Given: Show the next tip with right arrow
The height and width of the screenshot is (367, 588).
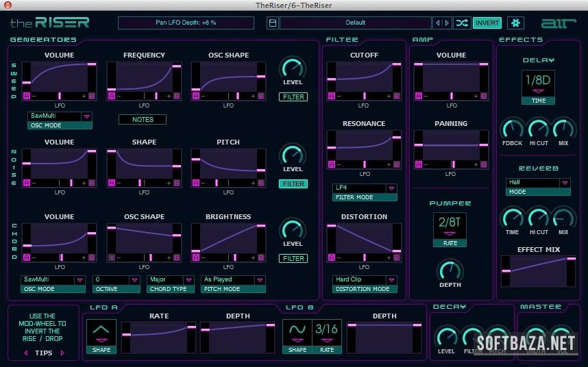Looking at the screenshot, I should [62, 353].
